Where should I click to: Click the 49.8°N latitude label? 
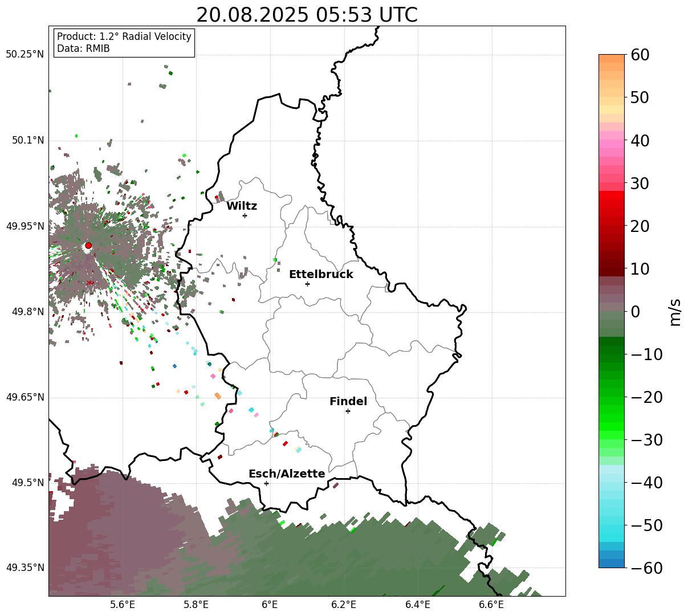tap(28, 312)
